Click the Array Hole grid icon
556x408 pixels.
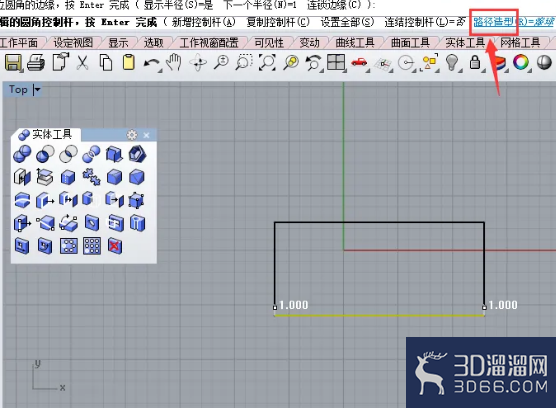coord(92,246)
